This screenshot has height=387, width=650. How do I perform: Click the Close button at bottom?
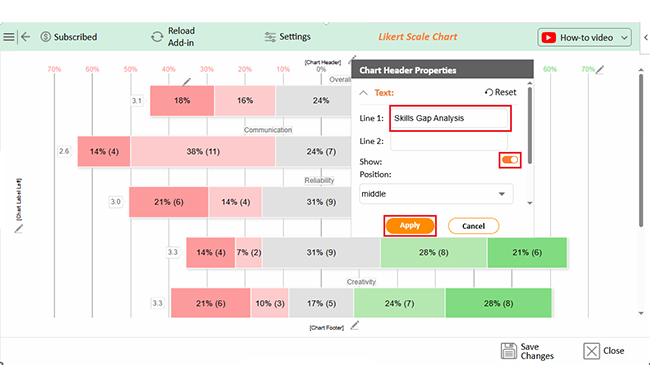point(604,351)
